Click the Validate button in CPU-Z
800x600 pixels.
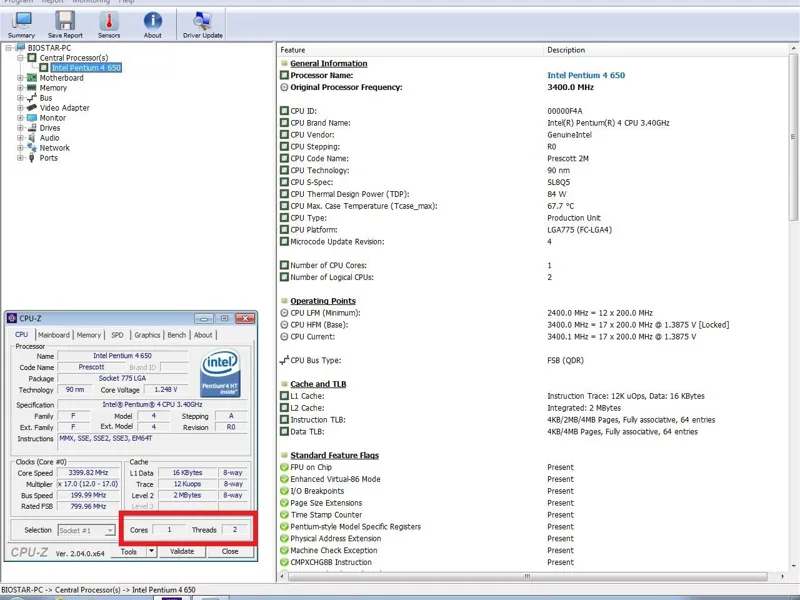tap(182, 552)
